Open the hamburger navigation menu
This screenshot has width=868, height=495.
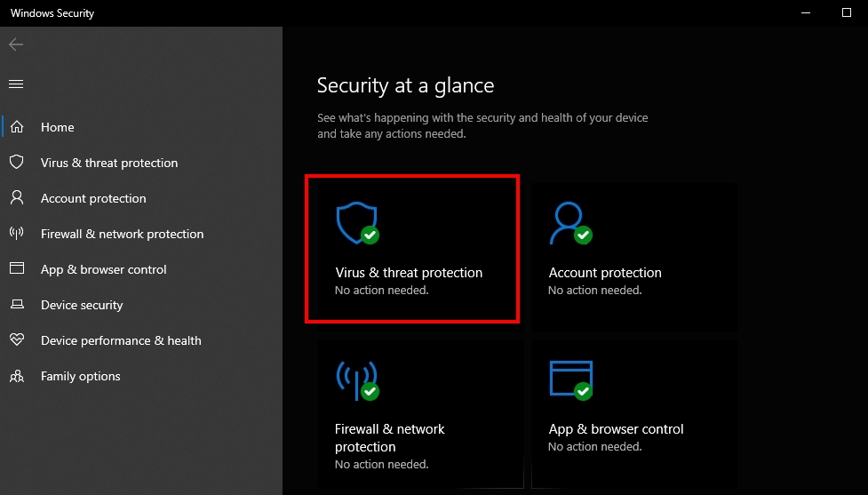pos(16,84)
